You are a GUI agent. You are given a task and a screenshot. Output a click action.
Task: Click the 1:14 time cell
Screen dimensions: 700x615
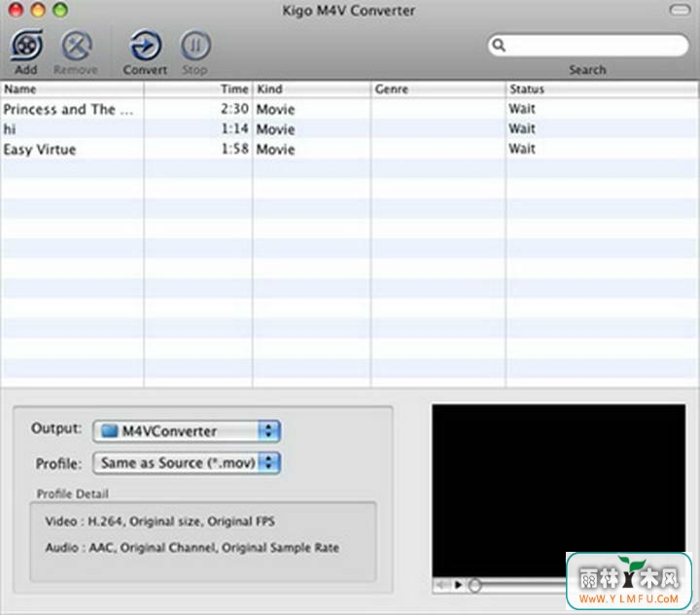[x=235, y=129]
